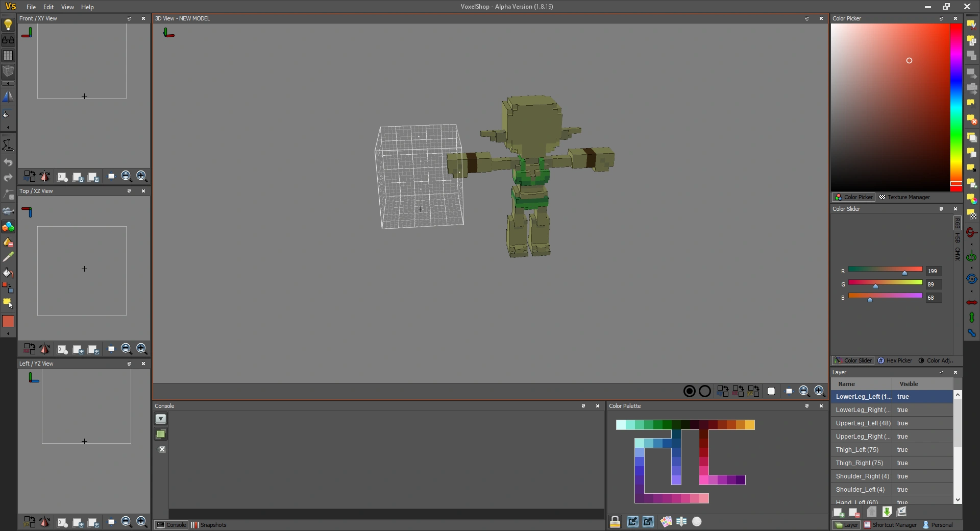Toggle visibility of Thigh_Right (75) layer
The width and height of the screenshot is (980, 531).
[923, 463]
